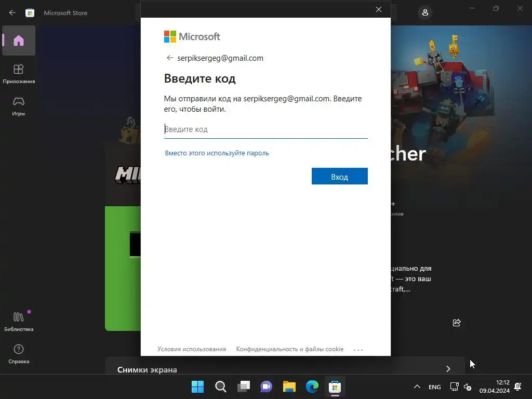Expand the Снимки экрана section chevron

[x=448, y=369]
